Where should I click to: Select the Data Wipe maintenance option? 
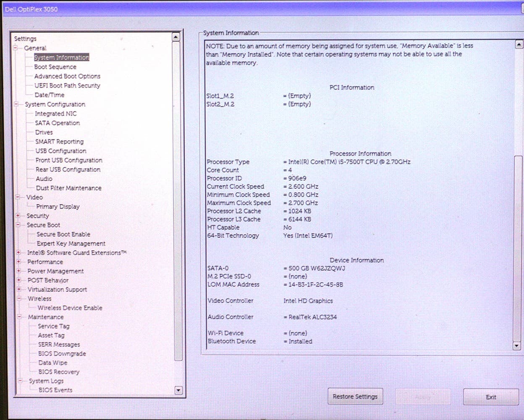53,362
